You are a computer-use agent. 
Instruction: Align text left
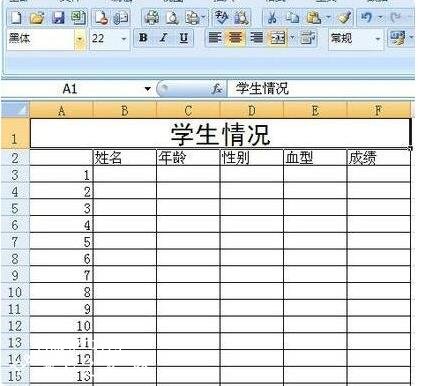215,38
